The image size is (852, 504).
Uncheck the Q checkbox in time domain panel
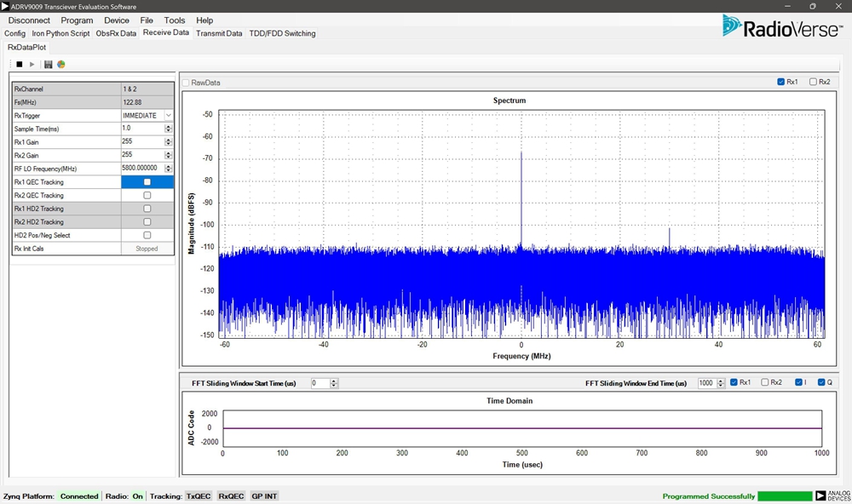click(821, 382)
